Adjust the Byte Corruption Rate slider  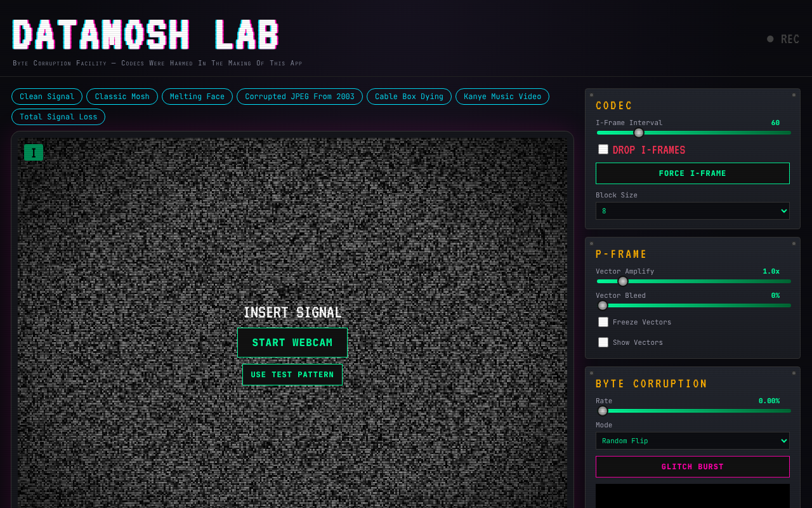(693, 411)
